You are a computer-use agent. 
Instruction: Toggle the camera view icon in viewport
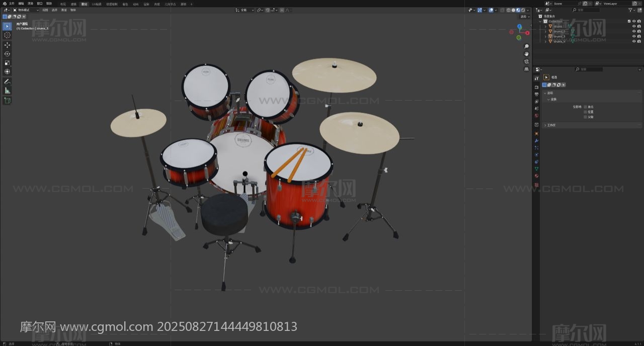526,61
